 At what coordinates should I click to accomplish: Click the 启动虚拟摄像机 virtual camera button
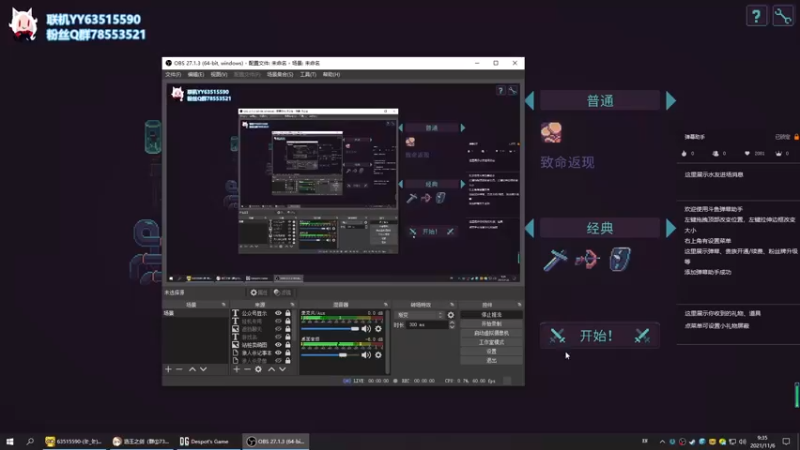pyautogui.click(x=491, y=333)
